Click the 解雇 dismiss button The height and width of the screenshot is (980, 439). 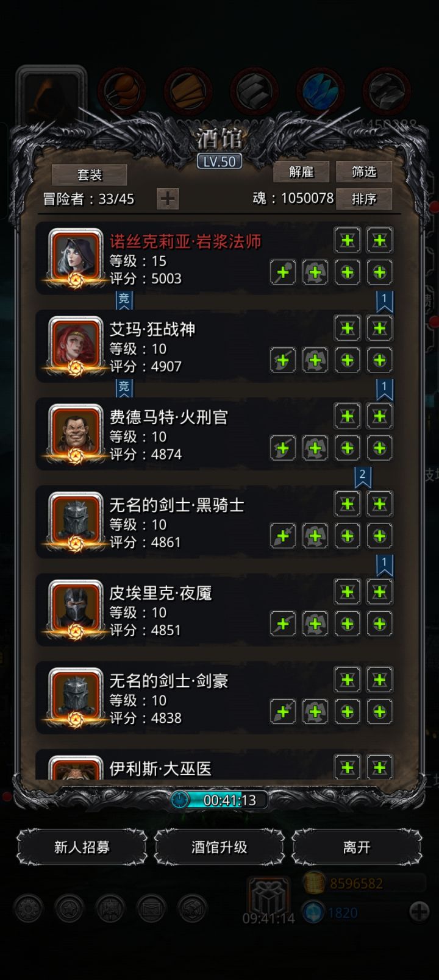301,172
